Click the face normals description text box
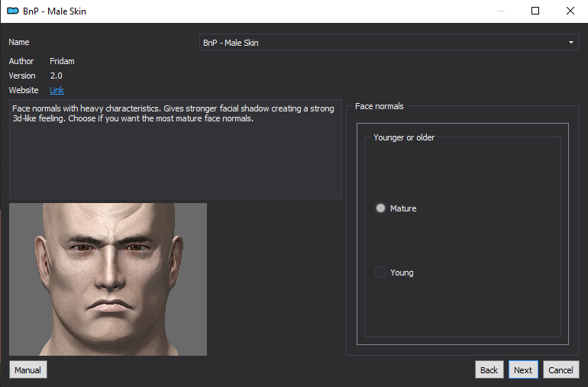588x387 pixels. (176, 150)
